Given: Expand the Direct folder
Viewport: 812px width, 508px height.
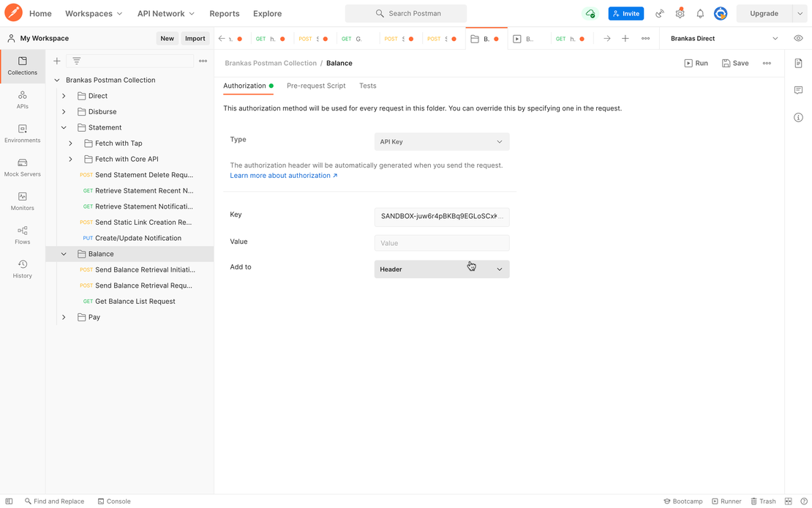Looking at the screenshot, I should 64,96.
